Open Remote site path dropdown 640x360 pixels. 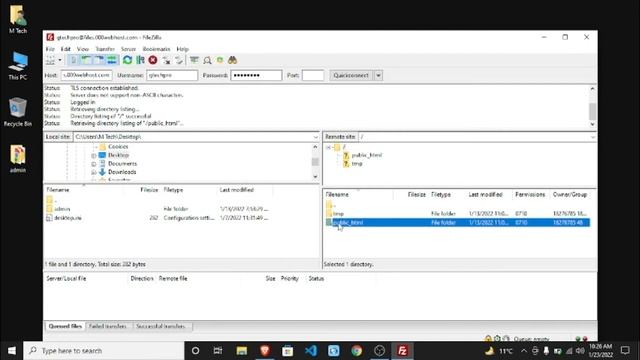click(x=593, y=137)
